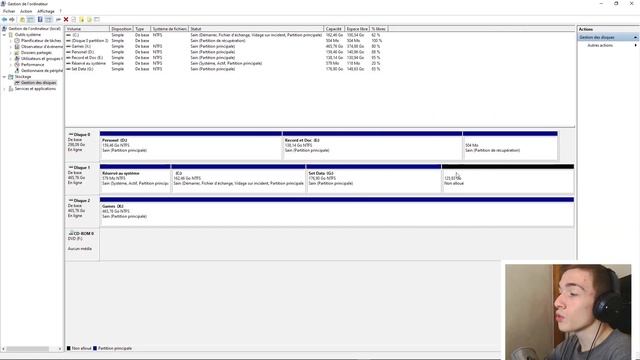Select the (Disque 0 partition 3) volume row
Screen dimensions: 640x360
(226, 41)
